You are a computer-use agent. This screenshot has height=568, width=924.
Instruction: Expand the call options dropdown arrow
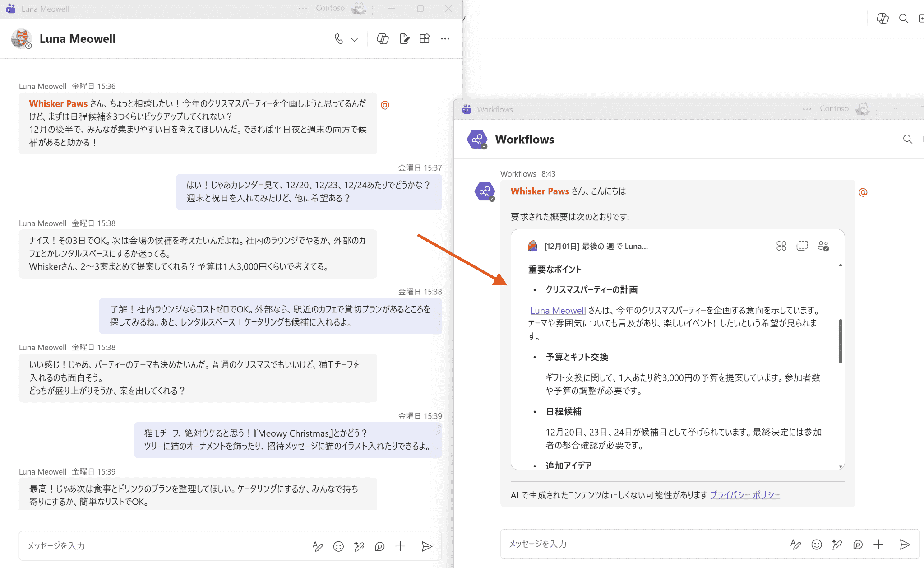pyautogui.click(x=355, y=40)
